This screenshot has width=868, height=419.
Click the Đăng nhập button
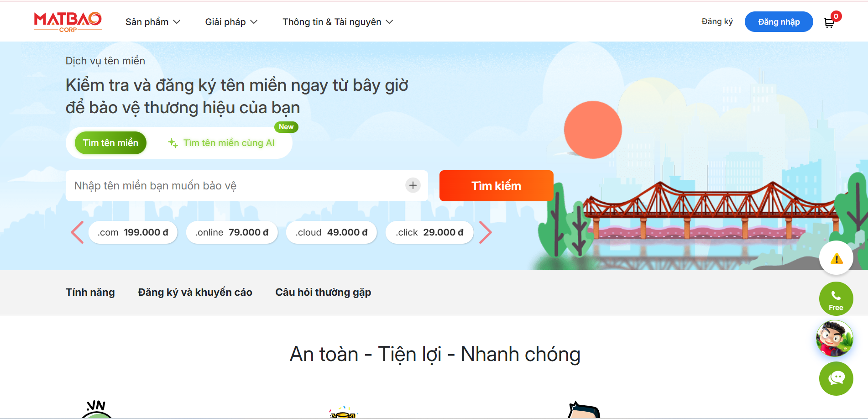[779, 22]
